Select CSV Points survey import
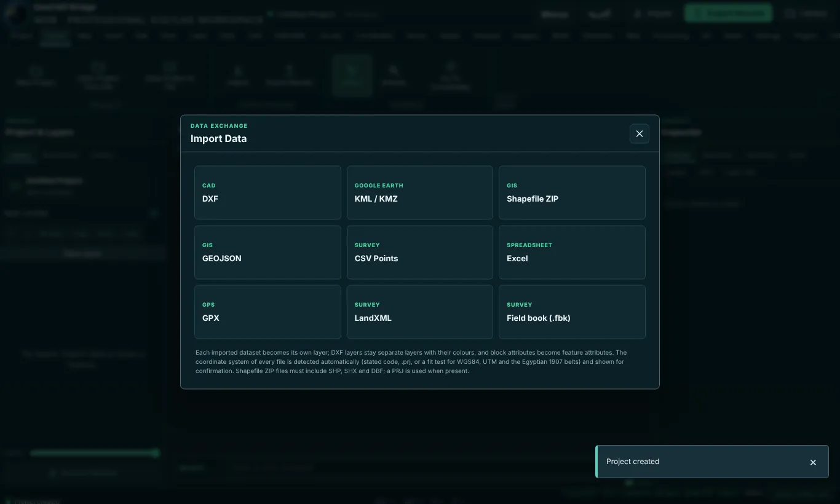 pos(420,252)
